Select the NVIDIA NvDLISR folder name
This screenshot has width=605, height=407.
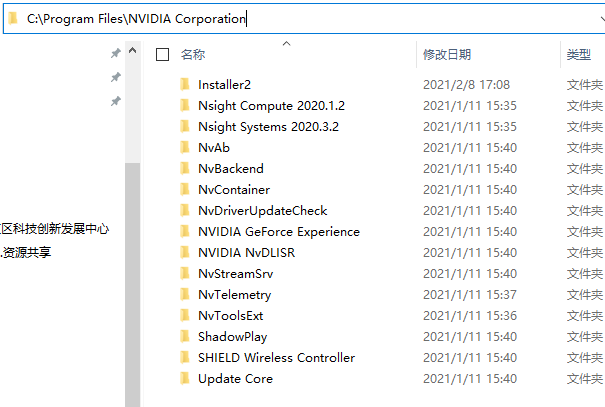tap(246, 252)
